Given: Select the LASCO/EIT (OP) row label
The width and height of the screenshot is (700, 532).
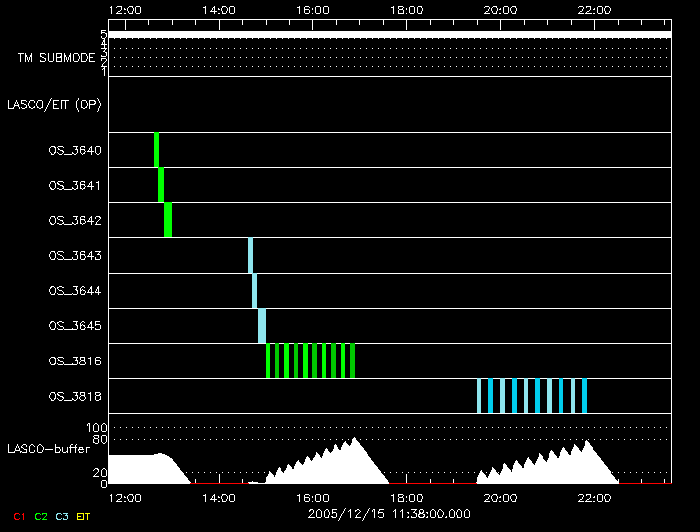Looking at the screenshot, I should pos(54,104).
